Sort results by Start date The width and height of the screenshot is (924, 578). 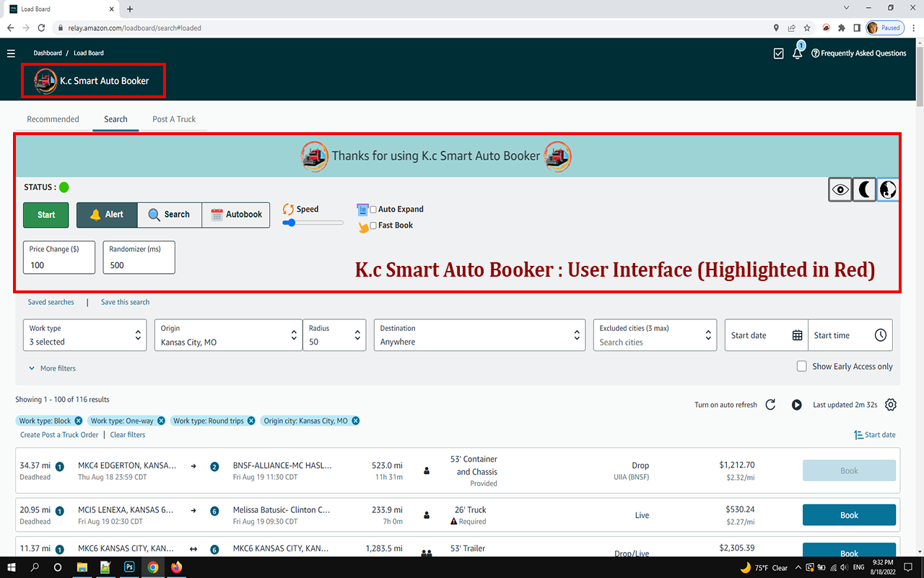click(875, 435)
